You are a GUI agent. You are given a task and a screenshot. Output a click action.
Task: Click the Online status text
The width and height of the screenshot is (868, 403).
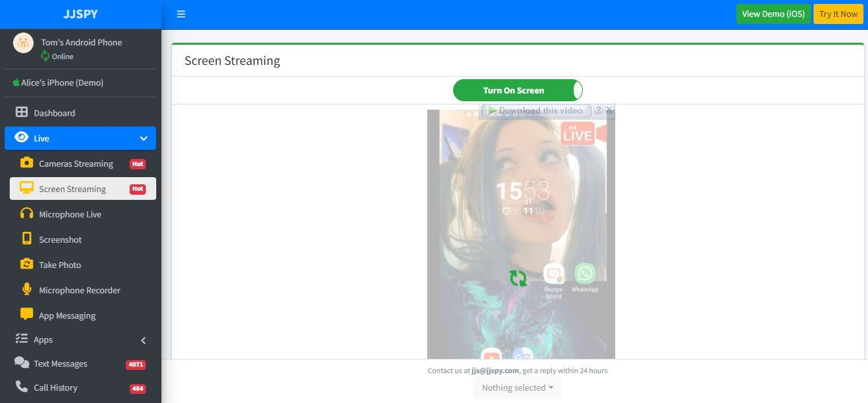click(x=63, y=56)
